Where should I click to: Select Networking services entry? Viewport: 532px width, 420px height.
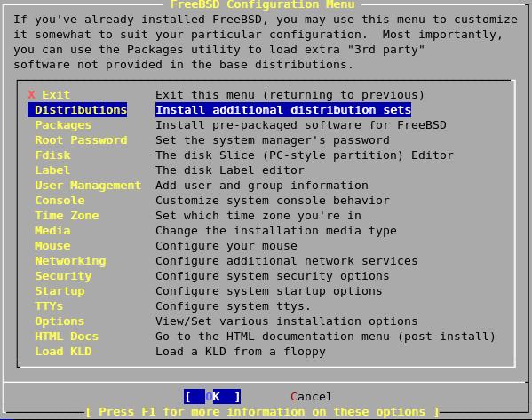point(70,261)
